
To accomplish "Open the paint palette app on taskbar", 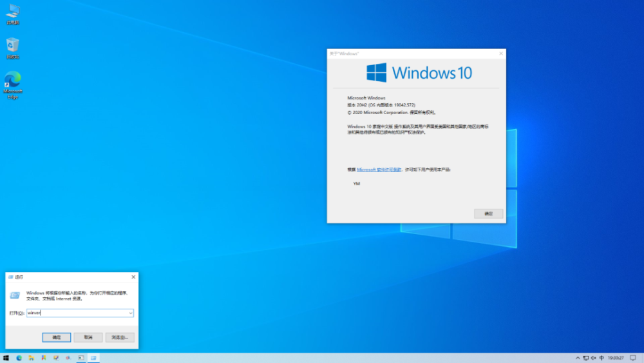I will (x=56, y=358).
